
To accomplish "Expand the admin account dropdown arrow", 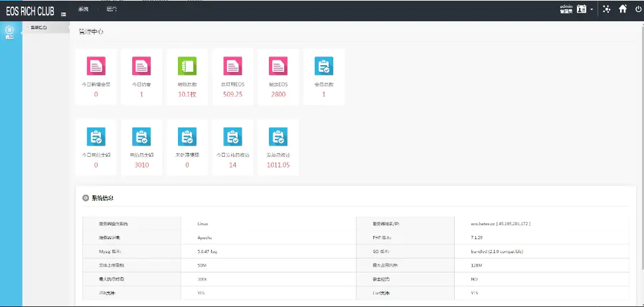I will point(592,10).
